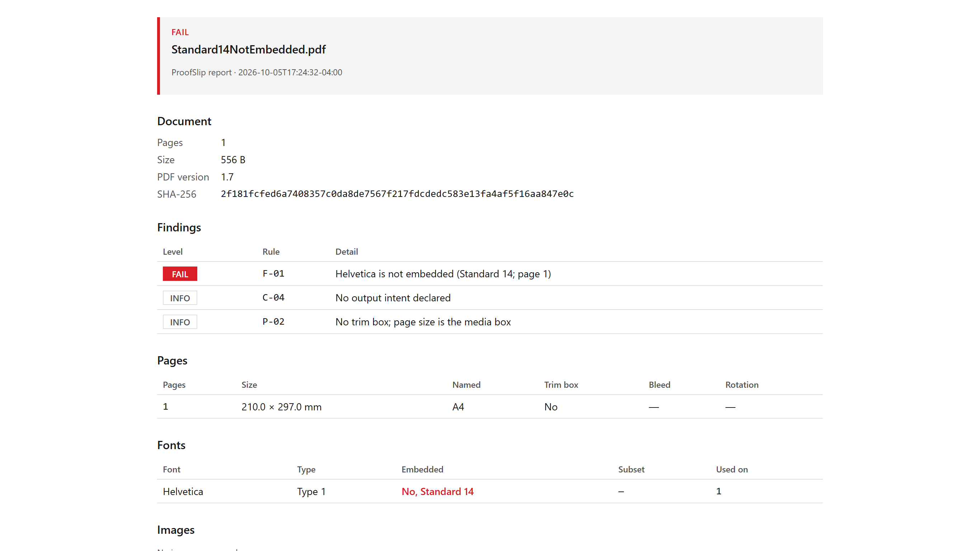Screen dimensions: 980x551
Task: Click the Helvetica is not embedded detail
Action: (443, 274)
